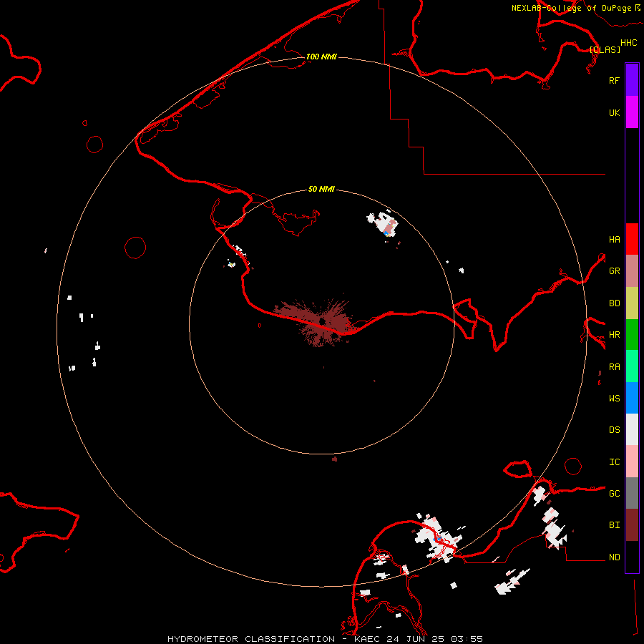Image resolution: width=644 pixels, height=644 pixels.
Task: Select the gray GC legend swatch
Action: [x=632, y=493]
